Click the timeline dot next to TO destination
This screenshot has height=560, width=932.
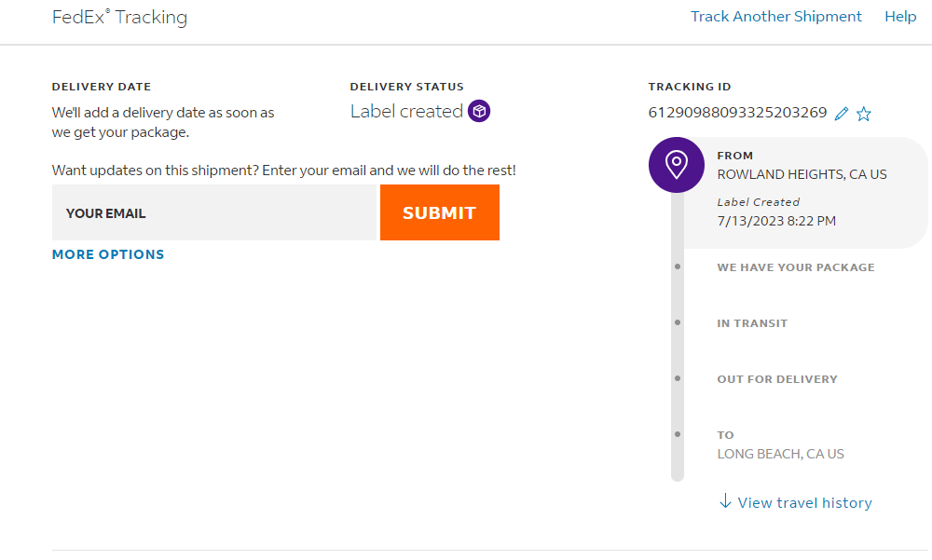click(678, 435)
